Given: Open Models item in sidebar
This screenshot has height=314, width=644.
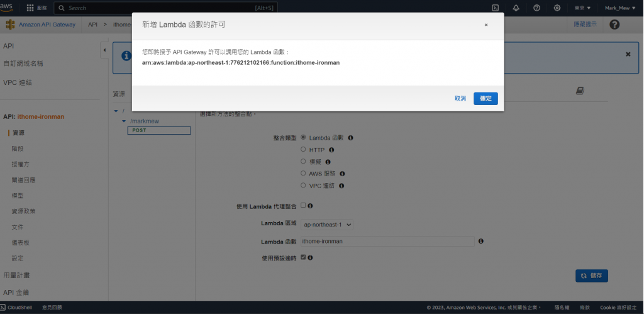Looking at the screenshot, I should (18, 196).
